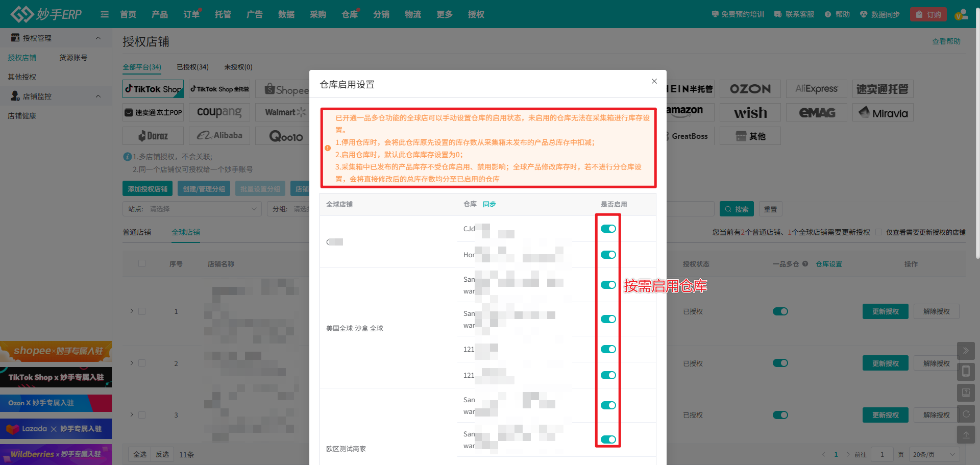Click the user avatar icon
Screen dimensions: 980x465
(x=962, y=14)
